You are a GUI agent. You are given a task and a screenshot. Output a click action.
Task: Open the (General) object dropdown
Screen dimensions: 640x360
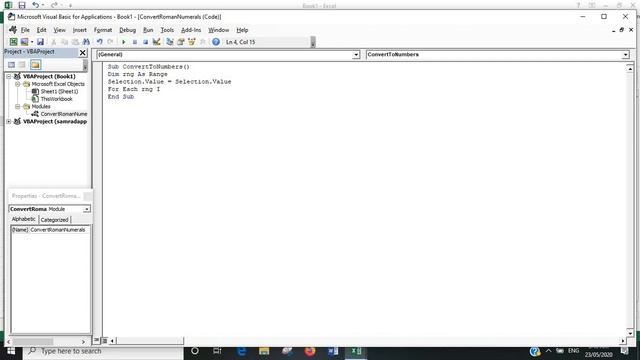356,55
